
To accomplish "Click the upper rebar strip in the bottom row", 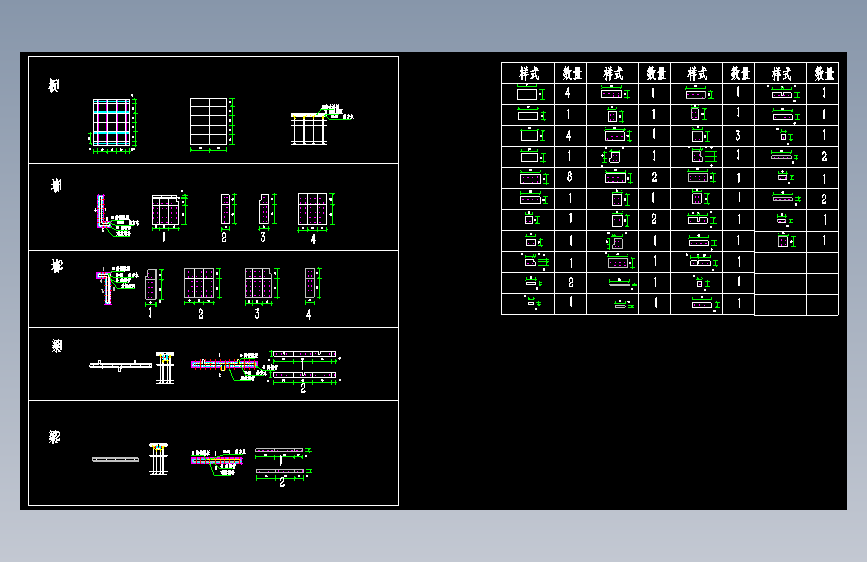I will pos(279,450).
